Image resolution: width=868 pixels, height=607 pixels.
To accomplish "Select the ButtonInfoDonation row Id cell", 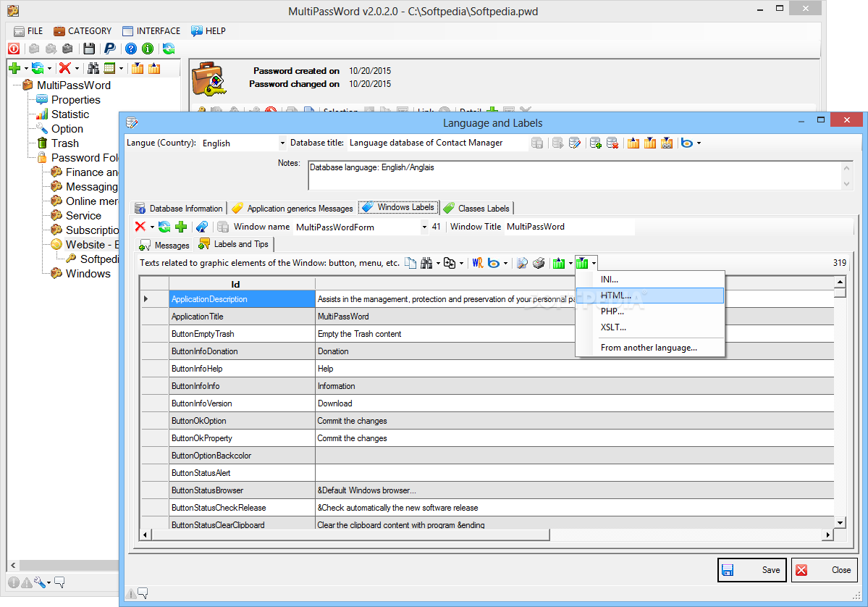I will (242, 351).
